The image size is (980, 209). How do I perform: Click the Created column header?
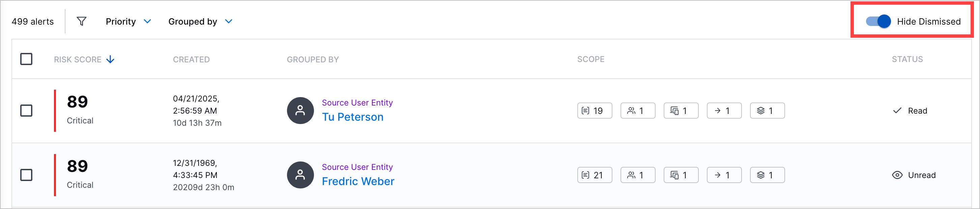coord(191,60)
